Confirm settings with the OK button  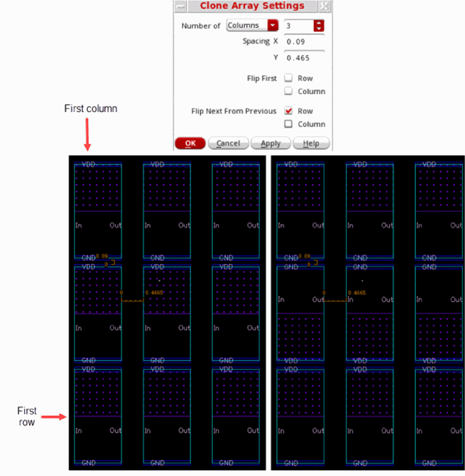[x=191, y=143]
